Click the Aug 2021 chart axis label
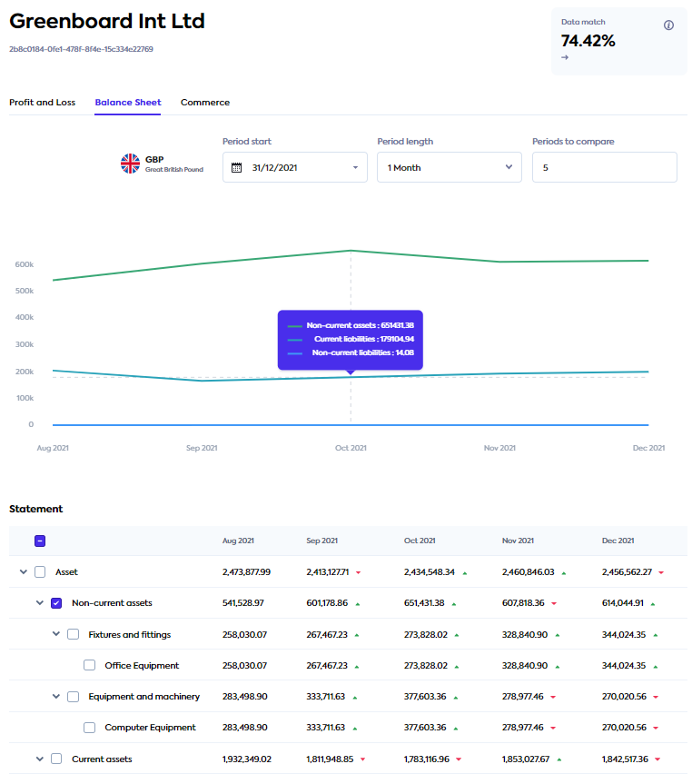 [53, 448]
